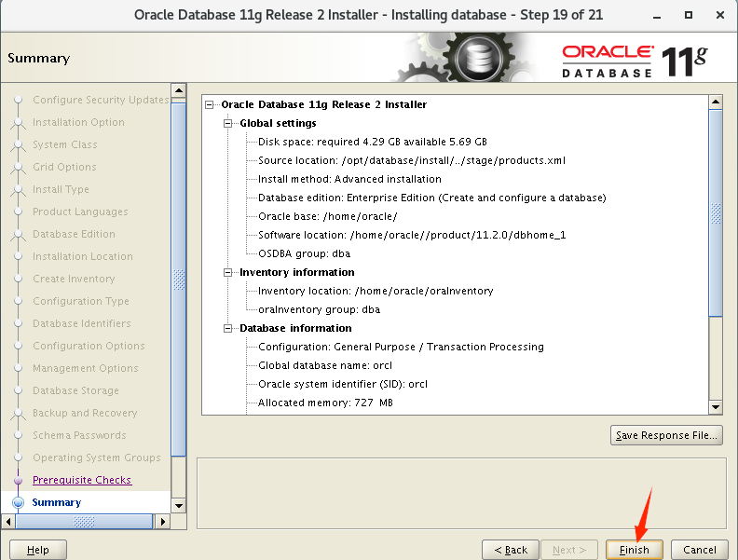Collapse the Database information tree node
This screenshot has width=738, height=560.
[227, 329]
